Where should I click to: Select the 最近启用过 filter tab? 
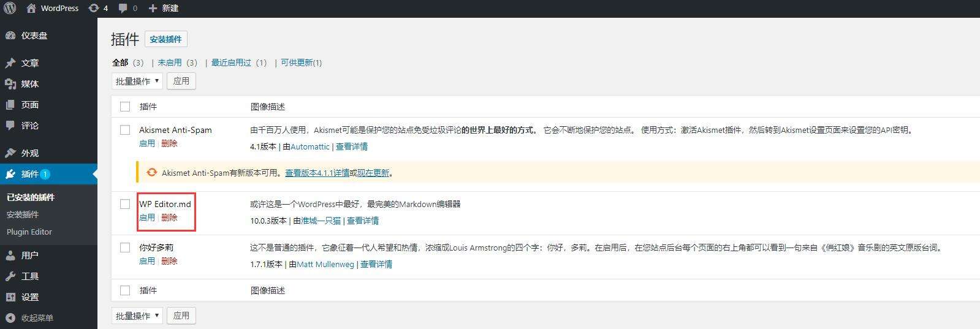pyautogui.click(x=232, y=62)
